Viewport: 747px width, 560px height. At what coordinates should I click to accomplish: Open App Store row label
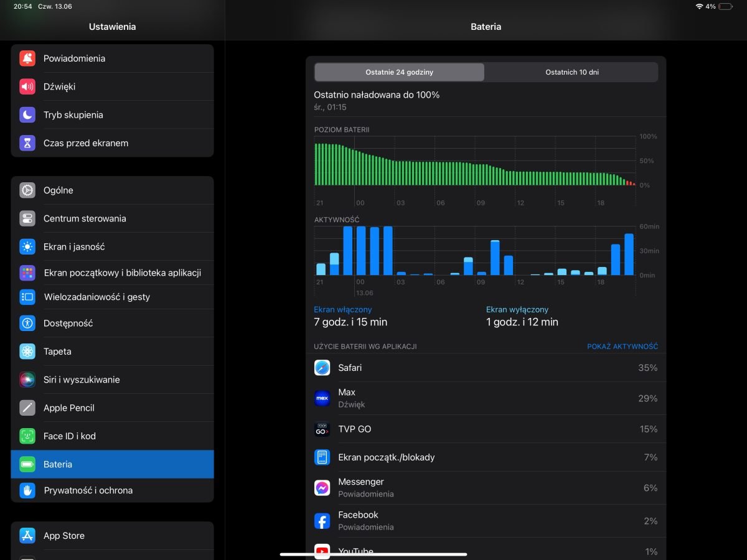[x=64, y=536]
